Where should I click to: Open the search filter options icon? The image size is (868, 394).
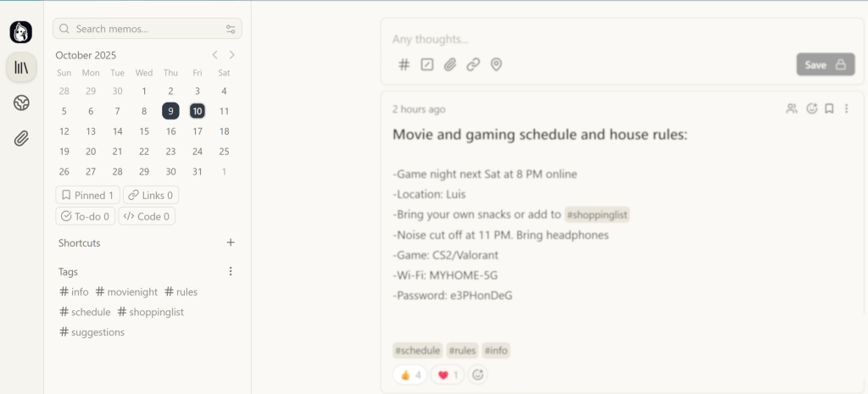point(231,29)
